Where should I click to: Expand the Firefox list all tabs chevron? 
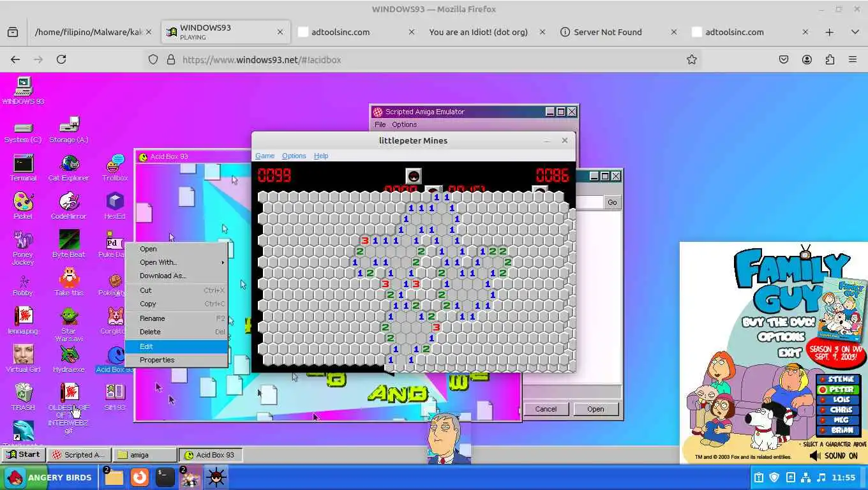click(x=855, y=32)
